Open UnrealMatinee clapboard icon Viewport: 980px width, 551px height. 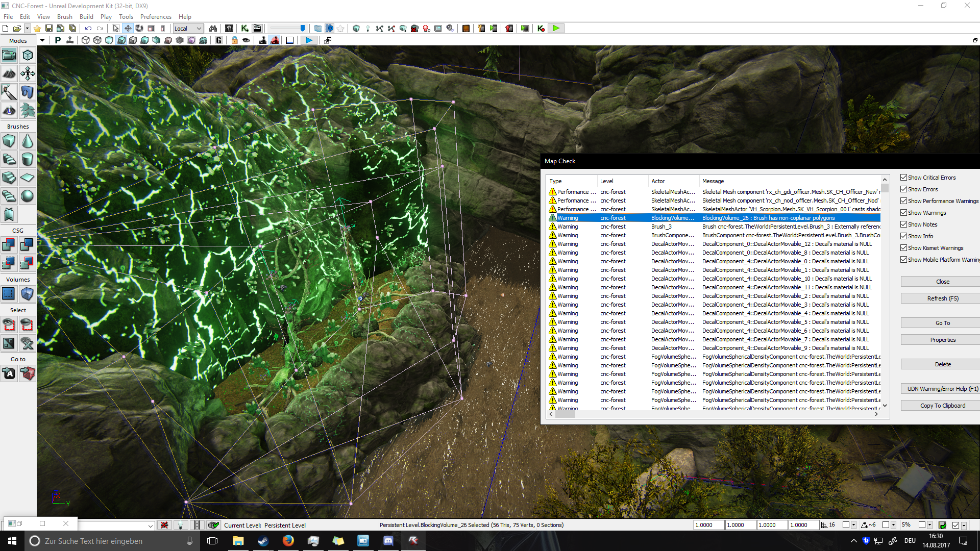[257, 29]
